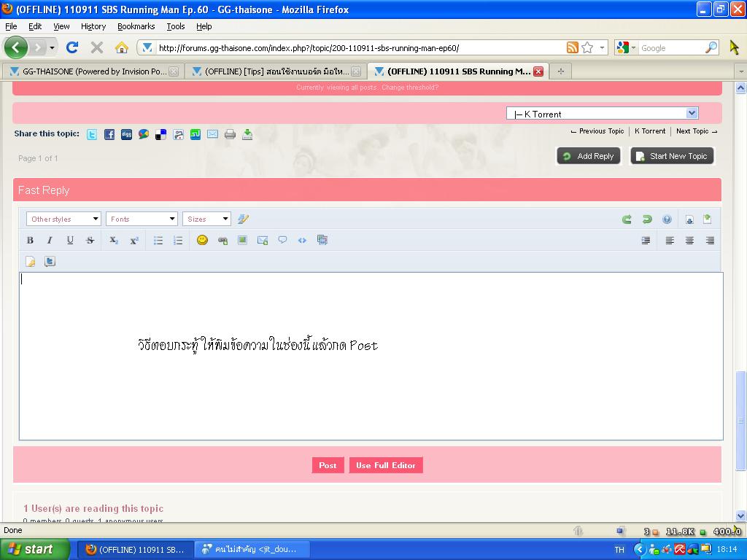Print this topic via printer icon
The image size is (747, 560).
pos(230,134)
